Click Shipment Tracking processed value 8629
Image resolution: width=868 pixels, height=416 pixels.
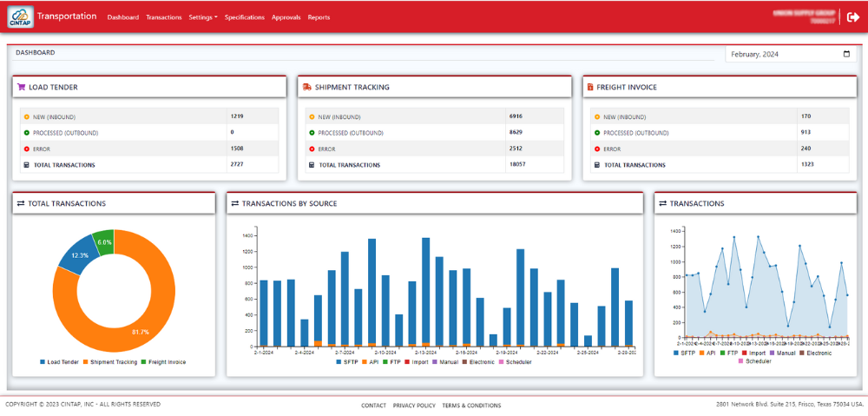pyautogui.click(x=516, y=132)
